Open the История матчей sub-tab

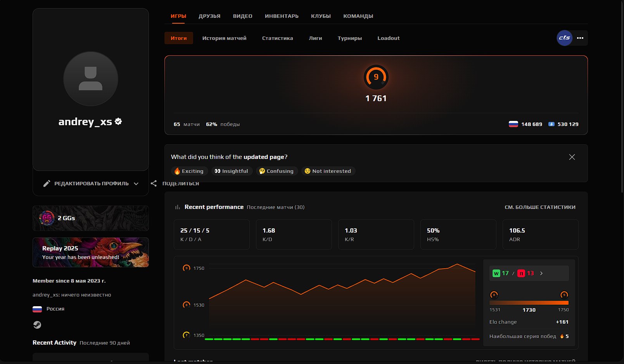[x=224, y=38]
